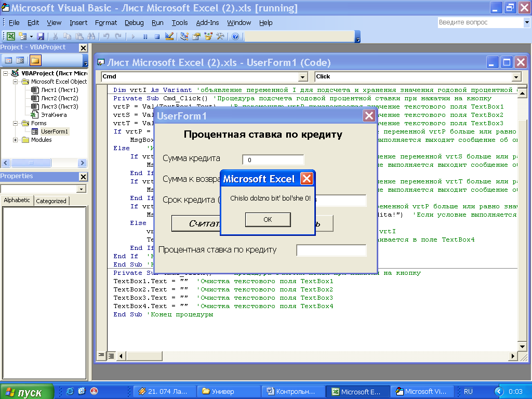Image resolution: width=532 pixels, height=399 pixels.
Task: Select Лист2 in the project tree
Action: (x=59, y=98)
